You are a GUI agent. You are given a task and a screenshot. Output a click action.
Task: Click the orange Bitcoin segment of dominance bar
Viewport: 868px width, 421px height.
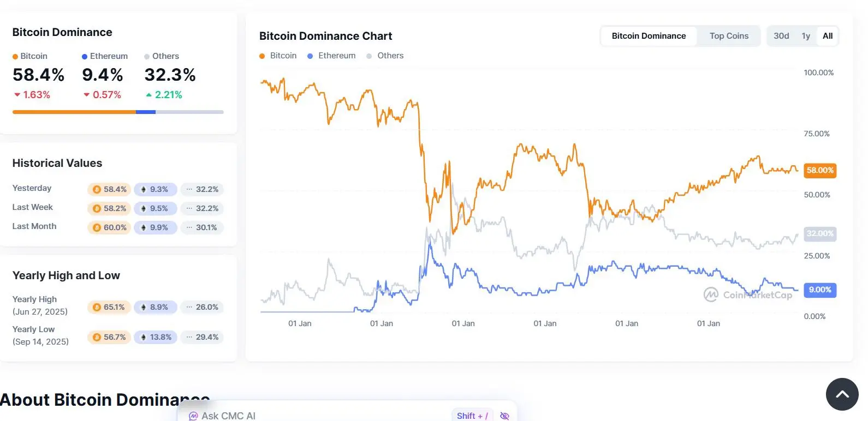coord(74,112)
